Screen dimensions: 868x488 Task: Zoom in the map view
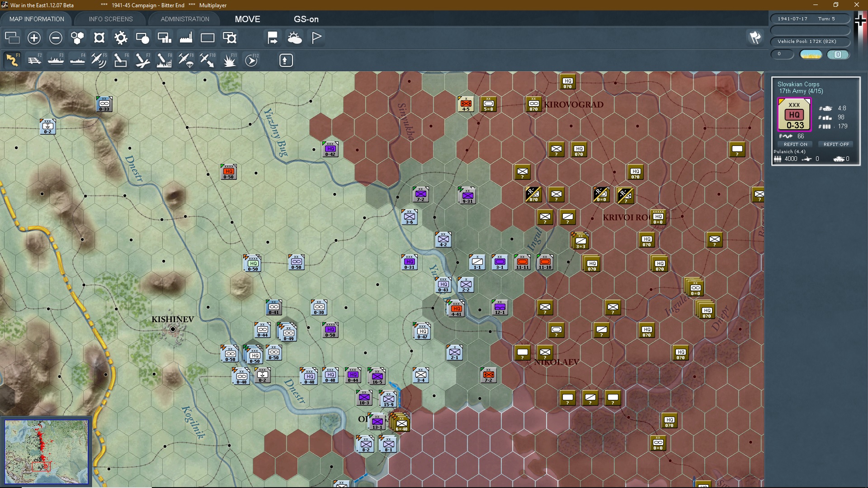(34, 38)
